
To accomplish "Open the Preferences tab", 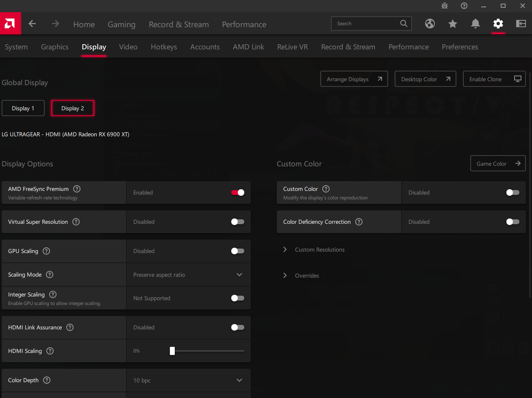I will (460, 47).
